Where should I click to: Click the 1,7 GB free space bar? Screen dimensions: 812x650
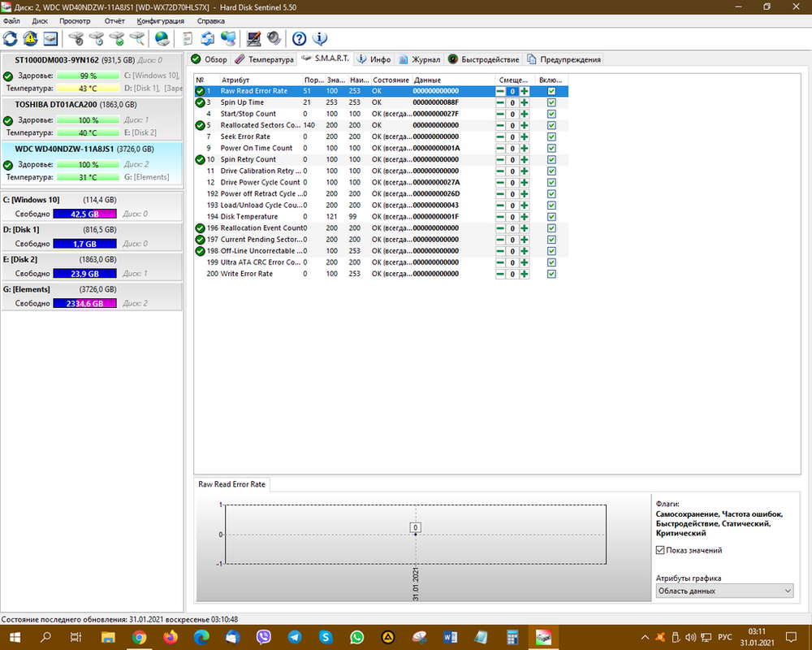click(84, 244)
